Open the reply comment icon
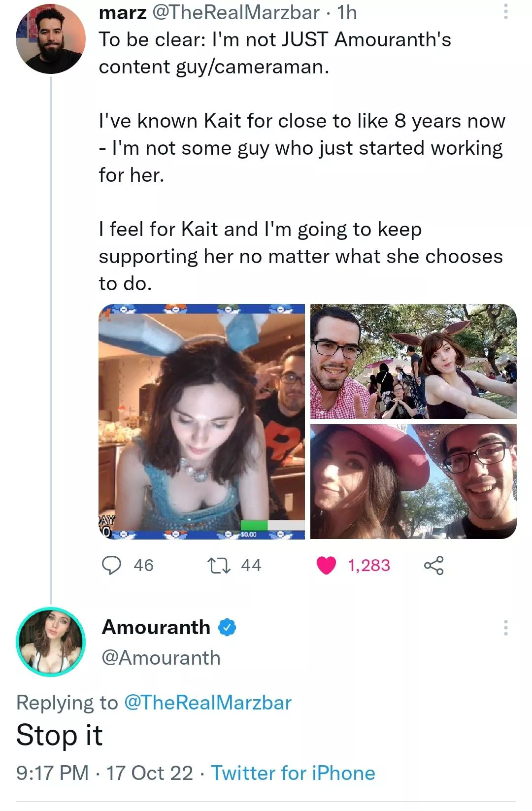Viewport: 532px width, 811px height. [x=111, y=565]
